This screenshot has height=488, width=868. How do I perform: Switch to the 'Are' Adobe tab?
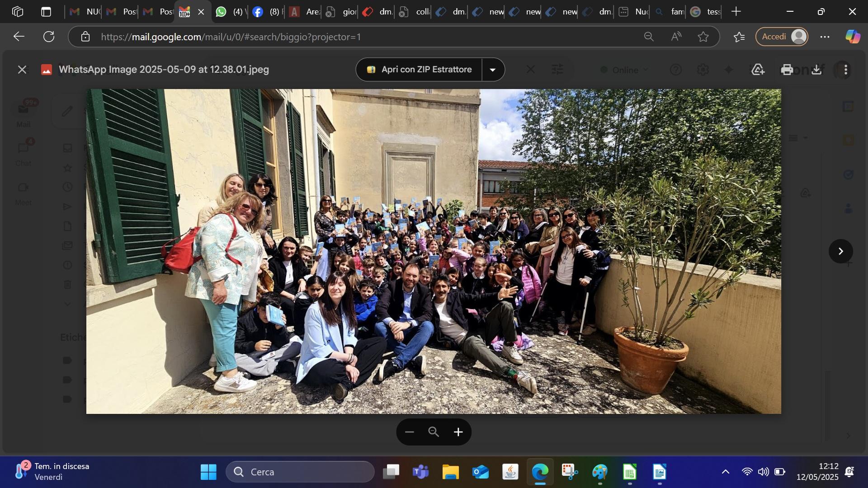point(304,12)
